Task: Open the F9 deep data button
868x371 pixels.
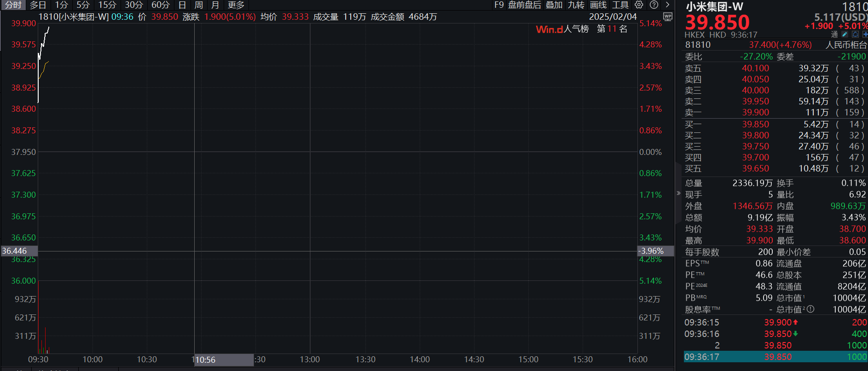Action: coord(499,5)
